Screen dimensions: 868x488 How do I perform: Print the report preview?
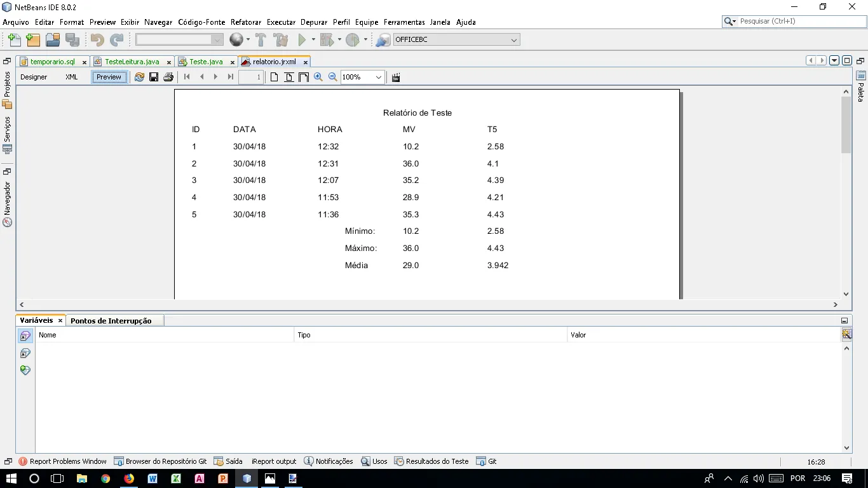pyautogui.click(x=168, y=77)
